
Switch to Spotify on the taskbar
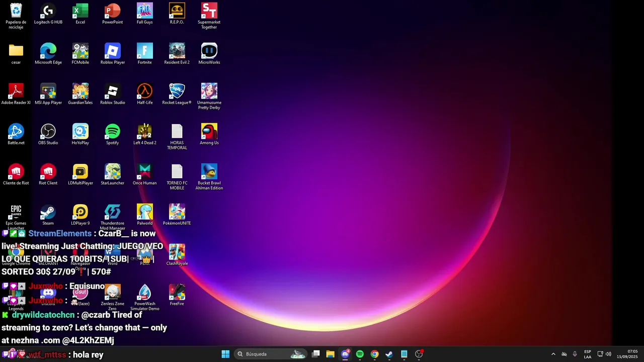[x=360, y=354]
